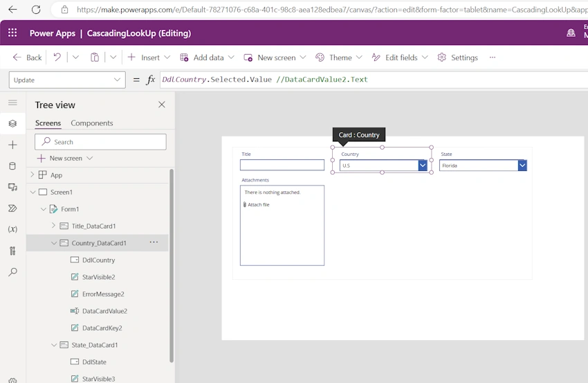Open the Advanced tools icon
The image size is (588, 383).
12,251
